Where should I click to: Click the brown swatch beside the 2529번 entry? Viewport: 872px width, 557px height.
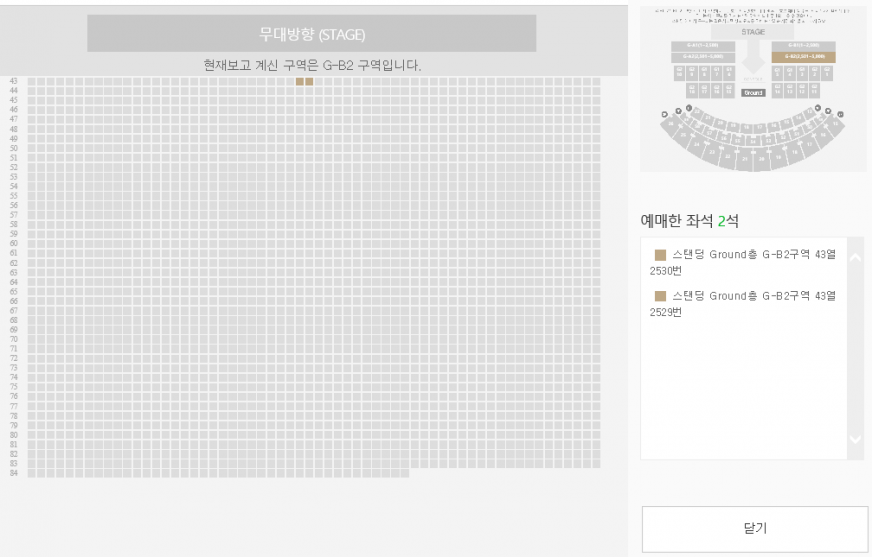click(x=660, y=296)
